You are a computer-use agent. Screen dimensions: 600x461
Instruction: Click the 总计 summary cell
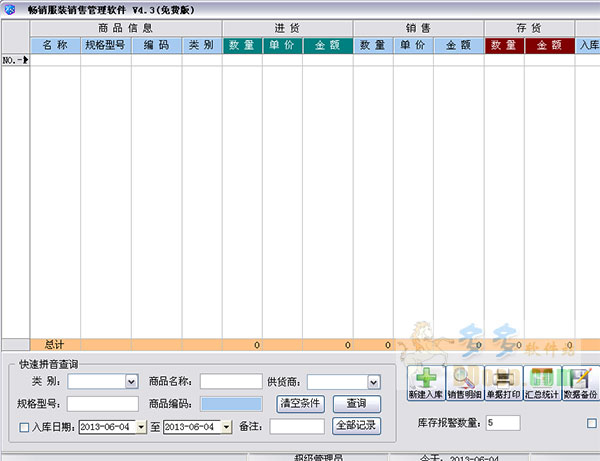tap(55, 345)
